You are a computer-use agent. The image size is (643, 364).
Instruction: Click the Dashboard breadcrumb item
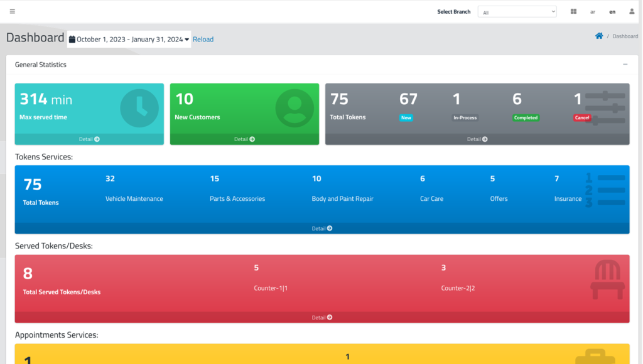coord(625,36)
